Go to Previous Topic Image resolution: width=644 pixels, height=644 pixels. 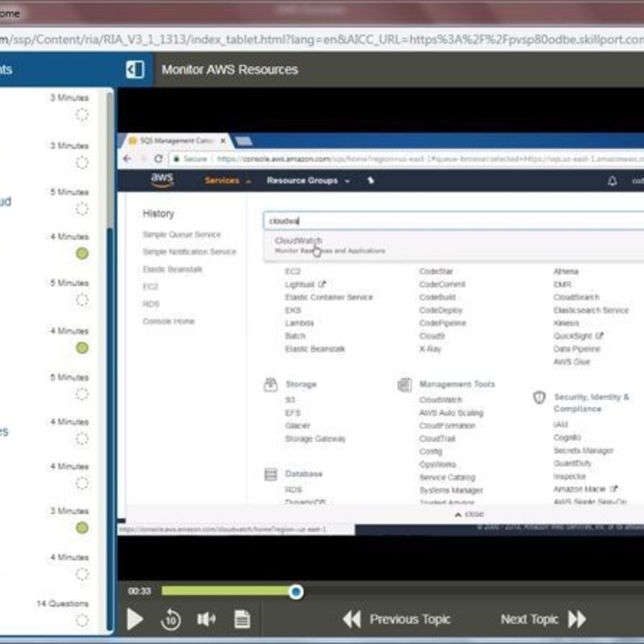click(x=397, y=619)
